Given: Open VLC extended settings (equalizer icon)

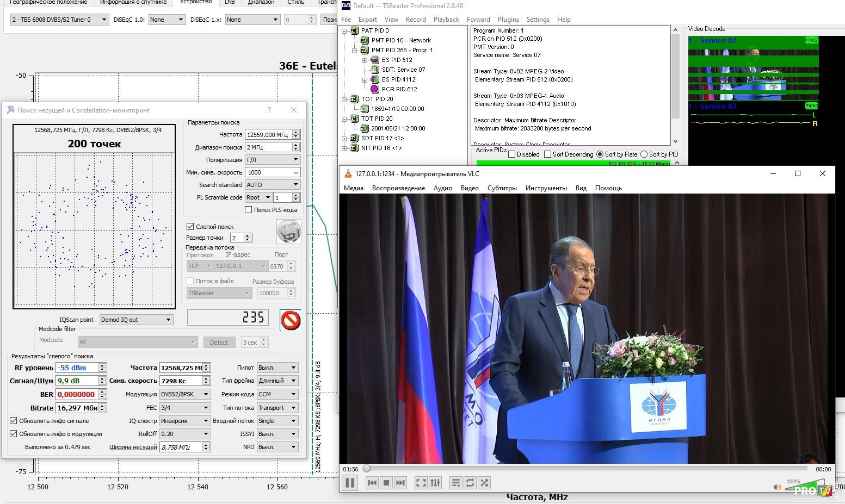Looking at the screenshot, I should click(435, 483).
